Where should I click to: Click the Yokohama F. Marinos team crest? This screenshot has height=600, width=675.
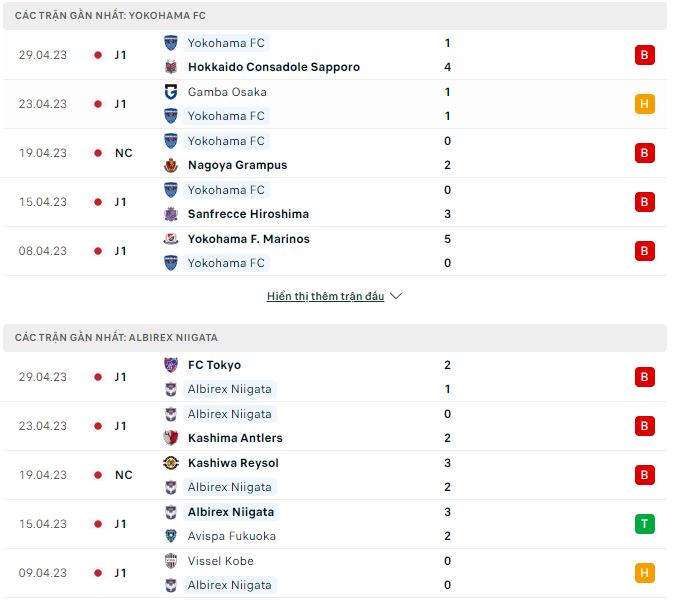170,239
